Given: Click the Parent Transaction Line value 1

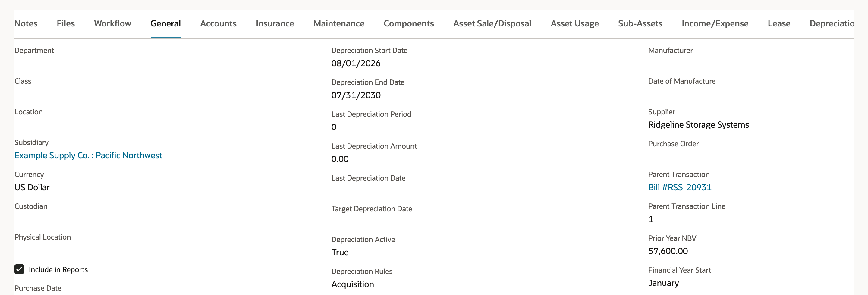Looking at the screenshot, I should coord(651,219).
